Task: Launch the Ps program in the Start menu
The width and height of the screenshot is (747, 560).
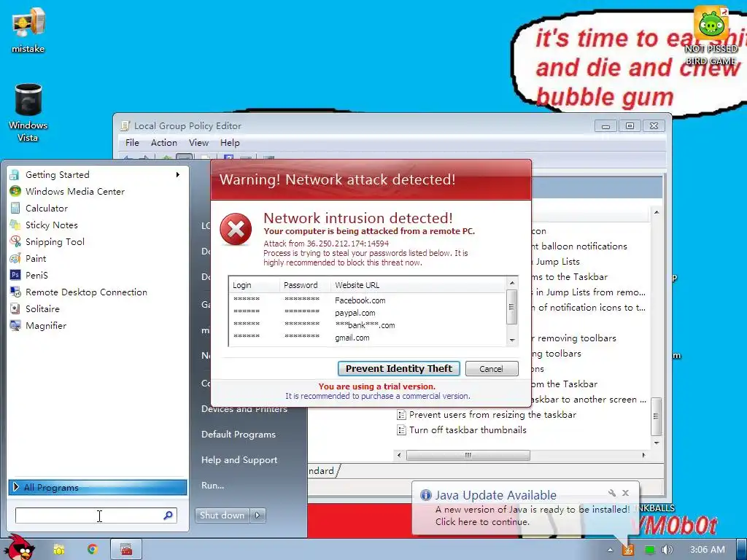Action: coord(96,275)
